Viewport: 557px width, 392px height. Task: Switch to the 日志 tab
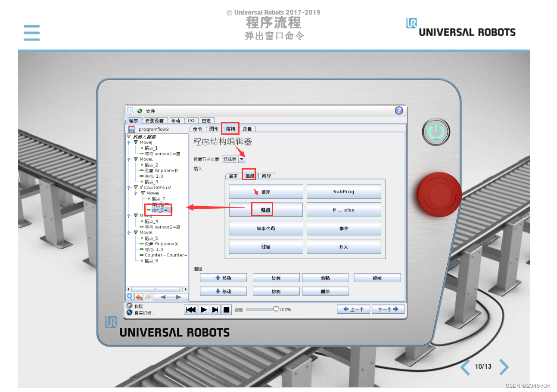(206, 121)
